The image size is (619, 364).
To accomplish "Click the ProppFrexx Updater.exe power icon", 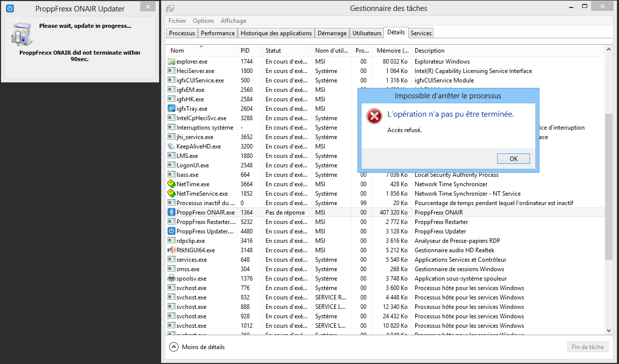I will (x=172, y=231).
